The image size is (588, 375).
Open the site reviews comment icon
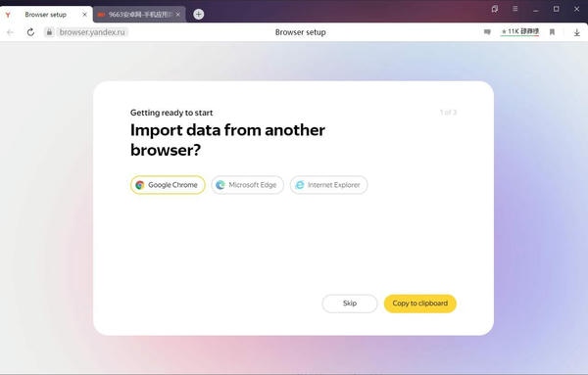(x=487, y=32)
